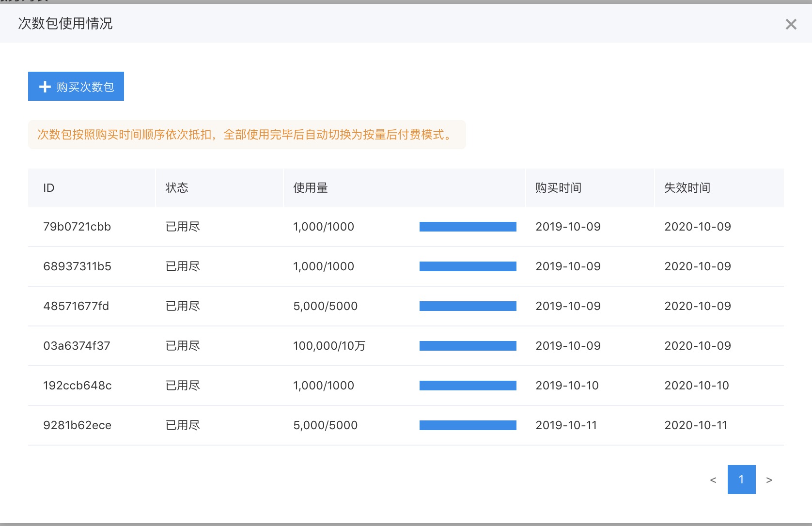
Task: Click the 购买时间 column header
Action: [x=558, y=188]
